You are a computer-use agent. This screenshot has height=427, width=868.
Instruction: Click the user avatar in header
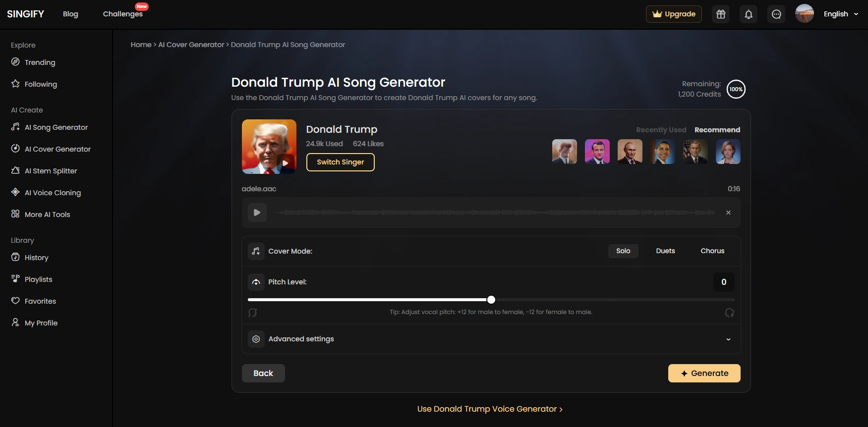pyautogui.click(x=805, y=14)
